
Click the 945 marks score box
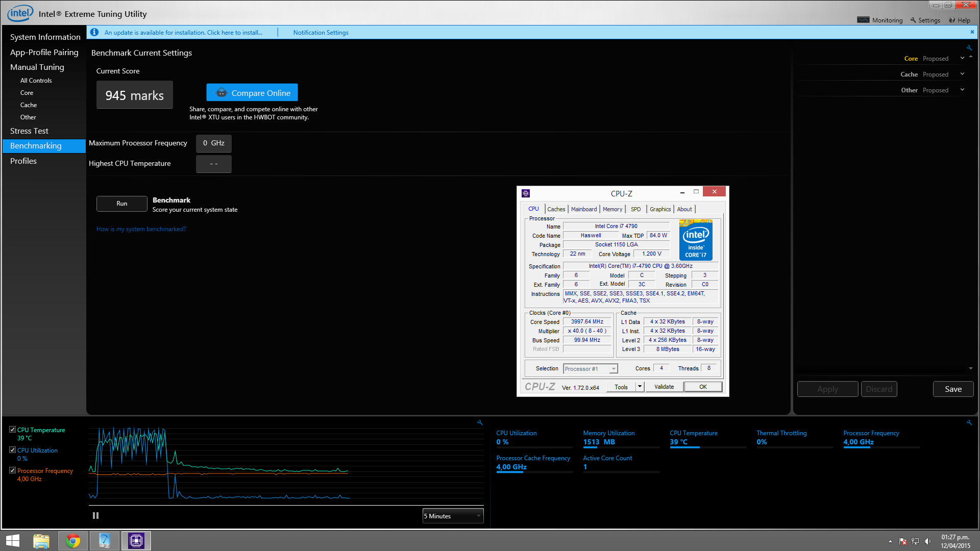point(135,95)
